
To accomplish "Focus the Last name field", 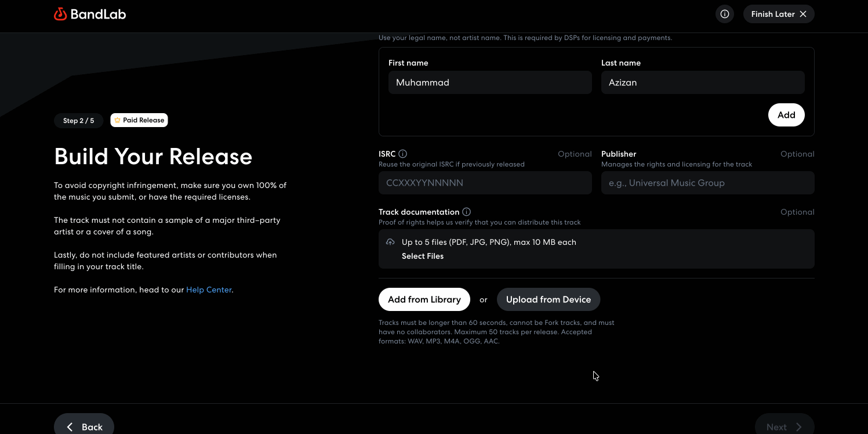I will coord(703,82).
